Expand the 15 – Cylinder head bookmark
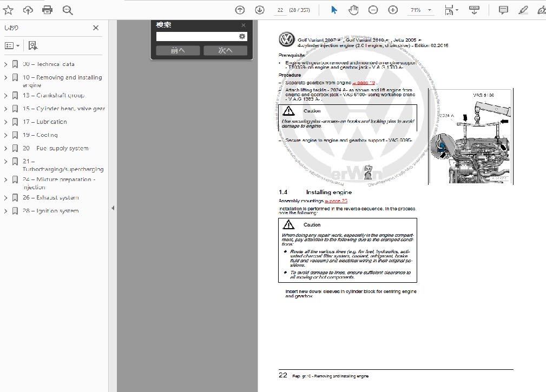This screenshot has width=546, height=392. click(x=5, y=109)
